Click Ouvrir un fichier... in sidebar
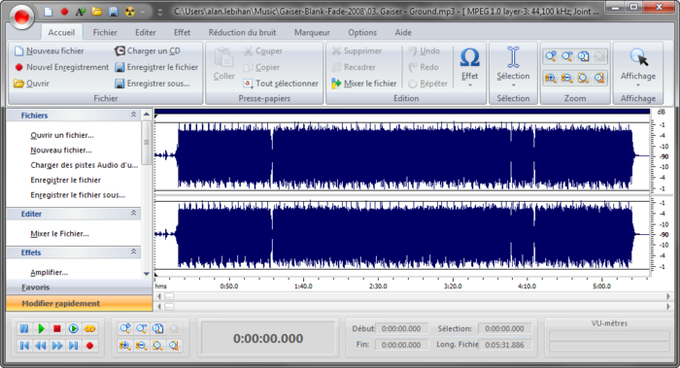Screen dimensions: 680x368 click(62, 135)
